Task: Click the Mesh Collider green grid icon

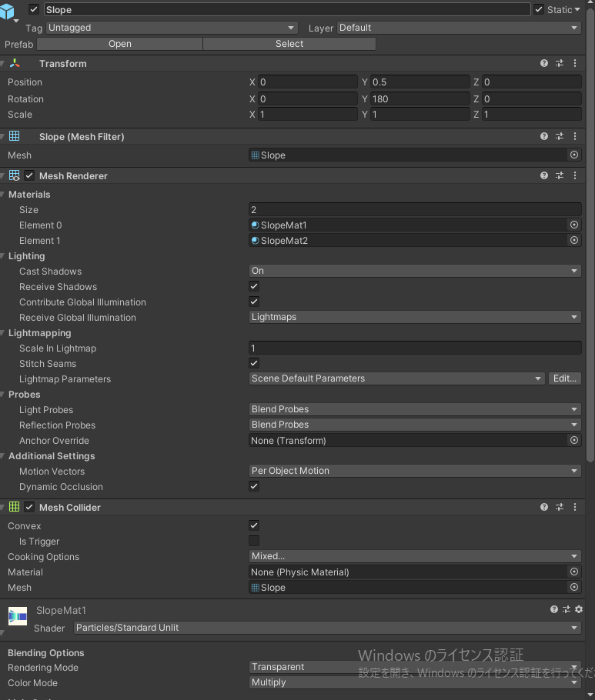Action: 15,507
